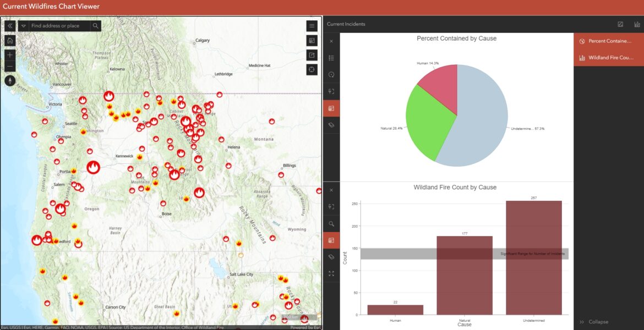Click the Natural bar labeled 177
Image resolution: width=644 pixels, height=330 pixels.
[465, 276]
